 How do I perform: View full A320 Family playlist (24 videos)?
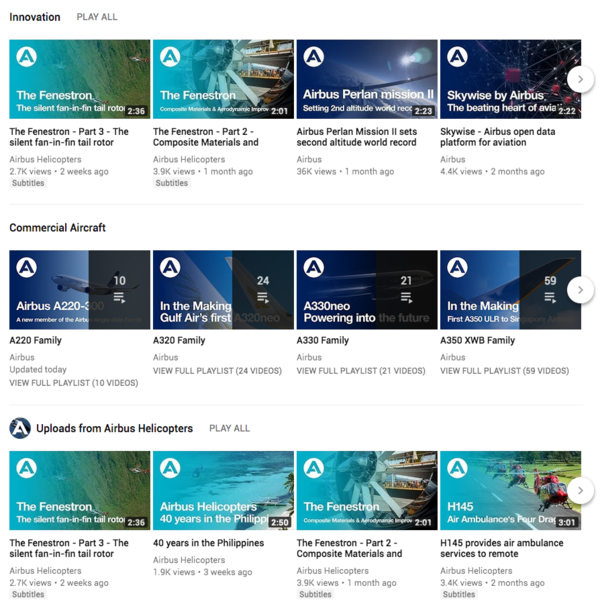pos(217,371)
